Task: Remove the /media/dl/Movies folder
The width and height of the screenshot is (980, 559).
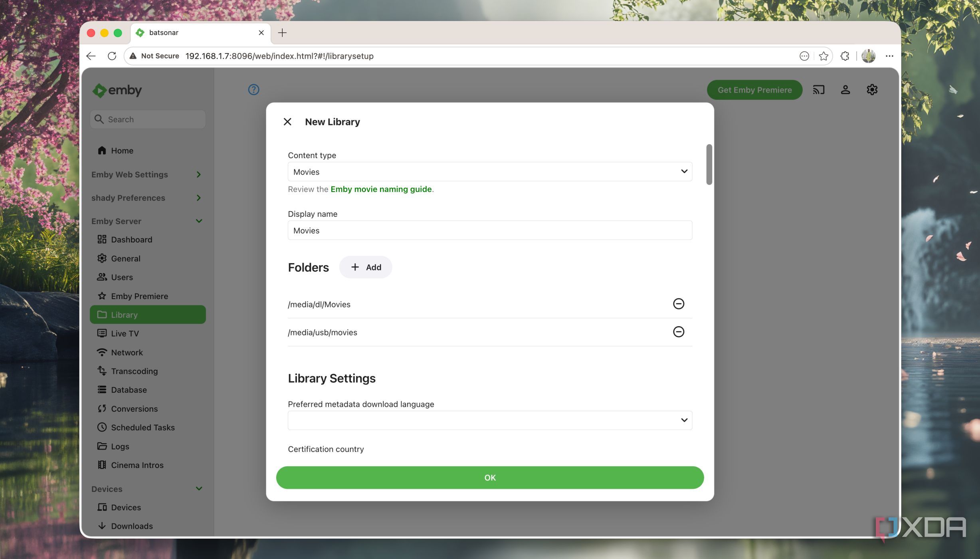Action: (678, 304)
